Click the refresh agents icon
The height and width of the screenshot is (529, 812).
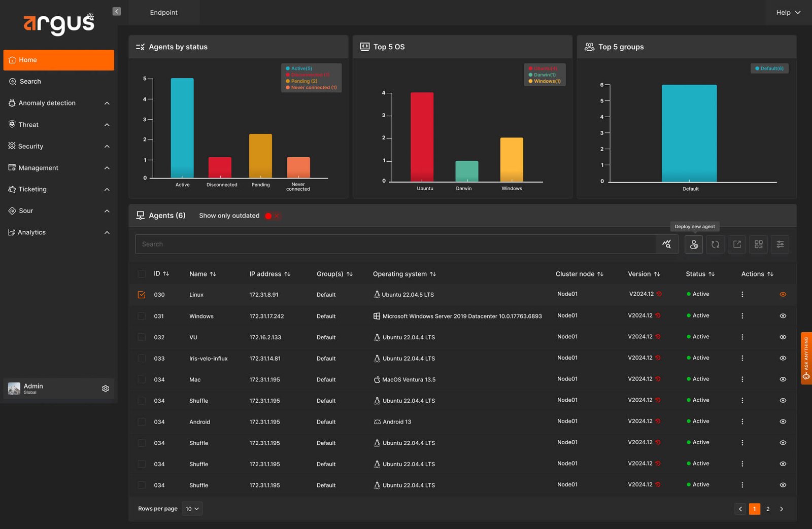715,244
